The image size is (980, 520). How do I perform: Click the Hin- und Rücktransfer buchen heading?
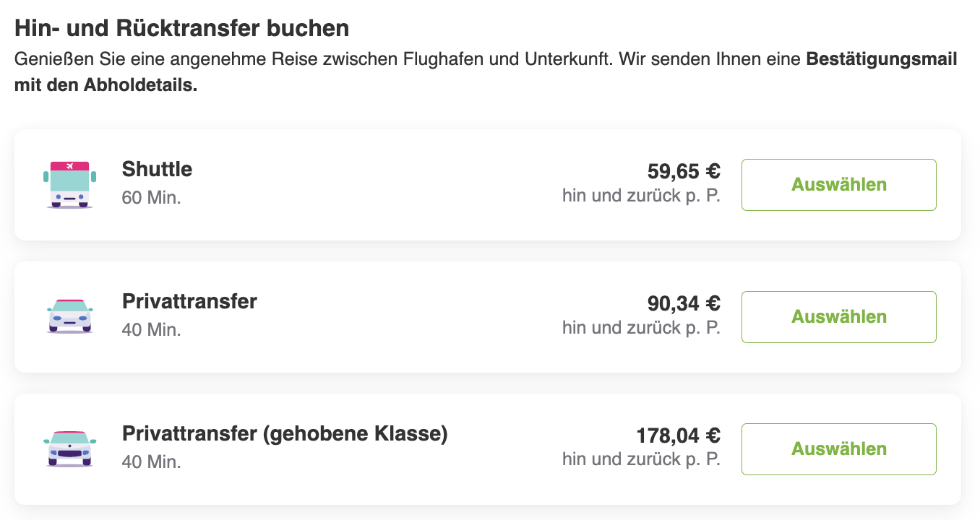(182, 29)
